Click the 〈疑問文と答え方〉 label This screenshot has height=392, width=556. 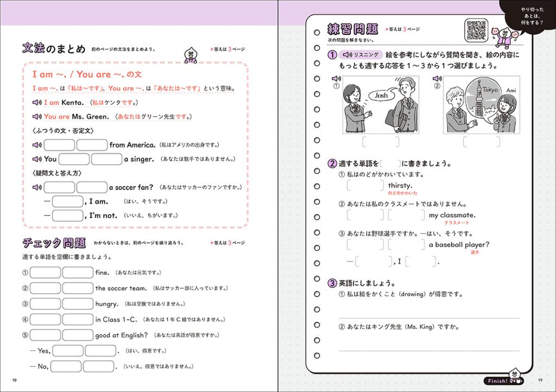[x=58, y=173]
